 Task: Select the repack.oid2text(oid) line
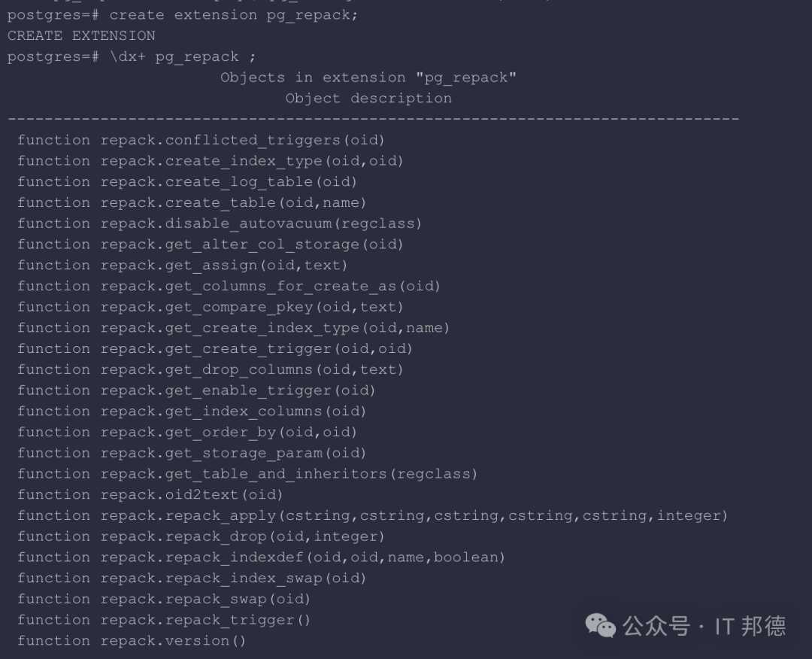click(150, 495)
